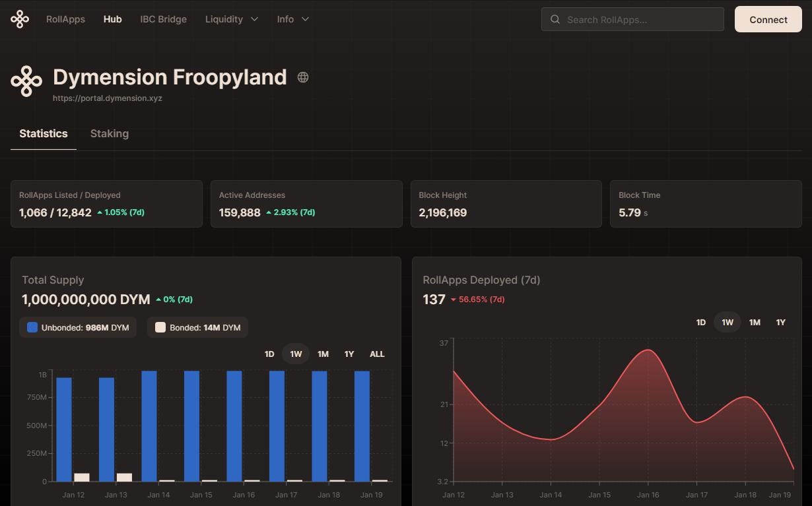
Task: Click the blue Unbonded color swatch
Action: (x=32, y=327)
